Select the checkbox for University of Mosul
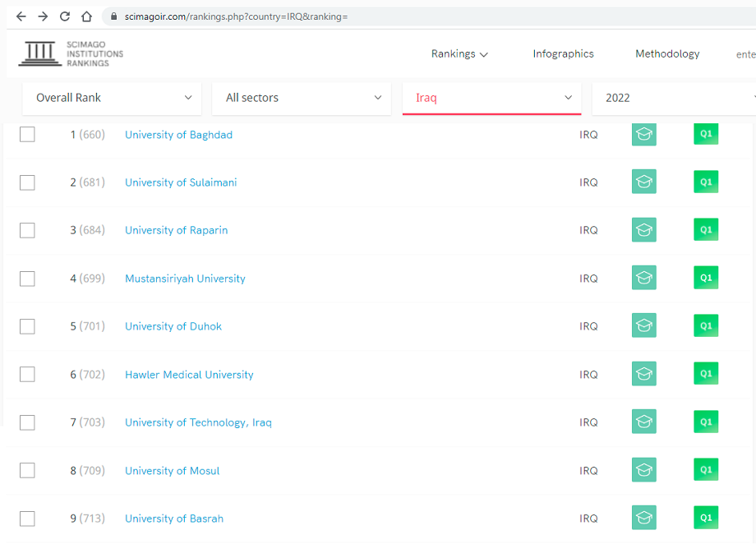Image resolution: width=756 pixels, height=544 pixels. pos(27,470)
